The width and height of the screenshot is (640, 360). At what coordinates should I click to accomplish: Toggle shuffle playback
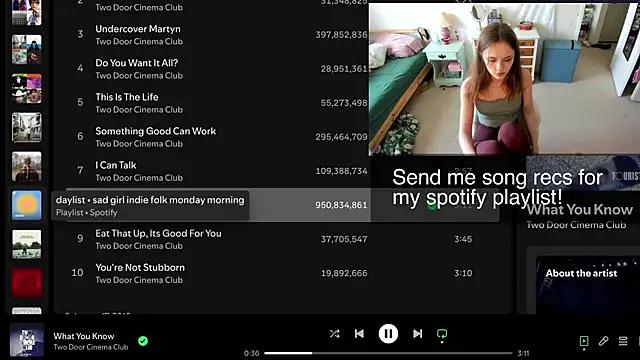tap(334, 334)
